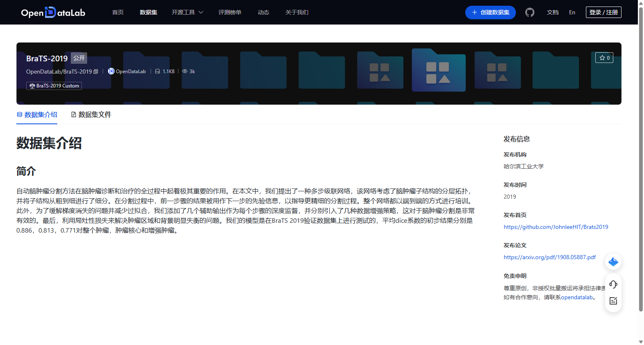The height and width of the screenshot is (345, 644).
Task: Click the 3k views eye icon
Action: tap(185, 71)
